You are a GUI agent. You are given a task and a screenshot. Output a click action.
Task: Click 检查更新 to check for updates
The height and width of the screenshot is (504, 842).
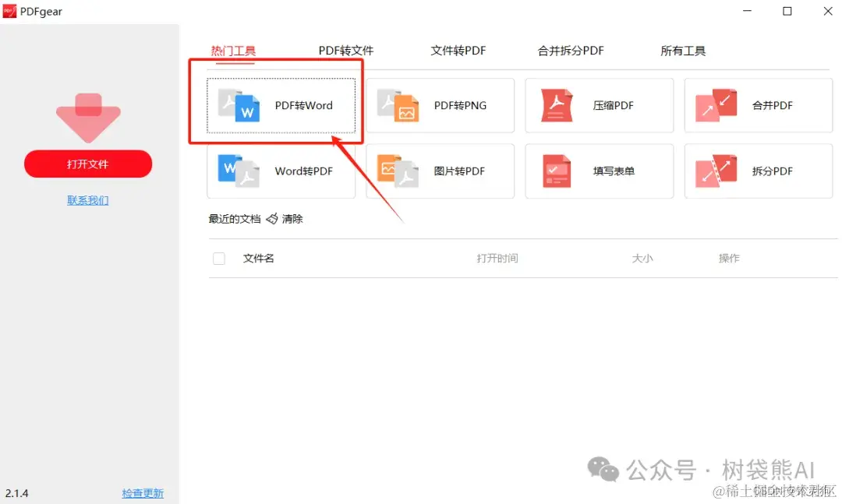143,493
